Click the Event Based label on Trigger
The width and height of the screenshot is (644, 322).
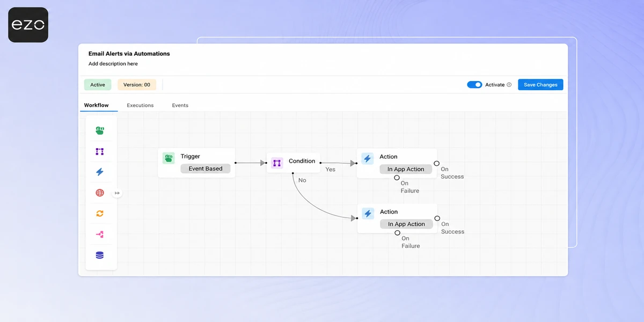point(206,169)
